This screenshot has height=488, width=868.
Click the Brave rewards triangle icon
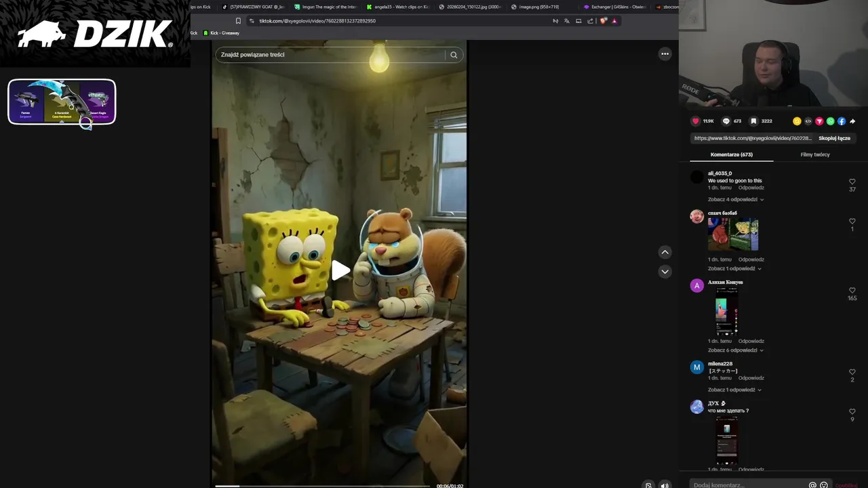(x=614, y=21)
